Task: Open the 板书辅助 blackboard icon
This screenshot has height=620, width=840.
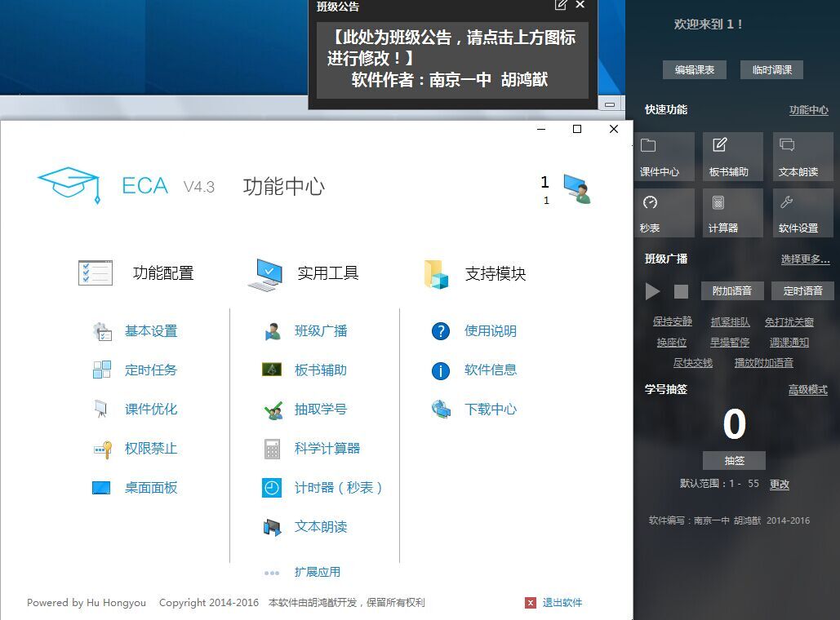Action: coord(272,370)
